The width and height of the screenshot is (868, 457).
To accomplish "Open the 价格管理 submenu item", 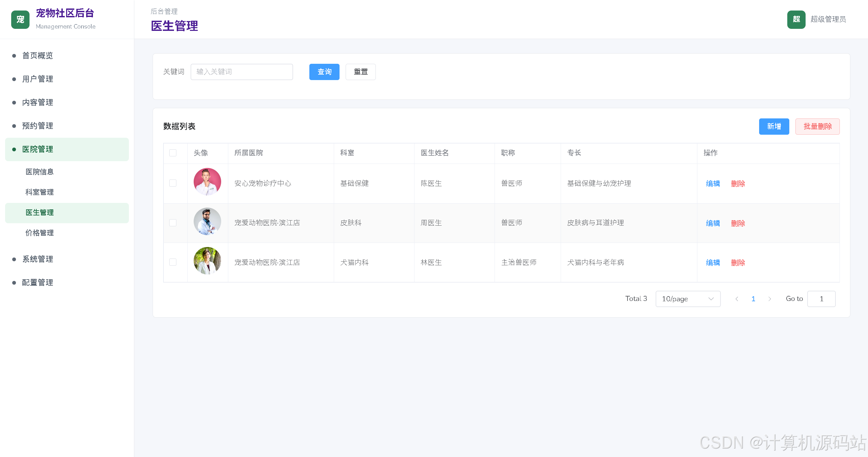I will tap(67, 233).
